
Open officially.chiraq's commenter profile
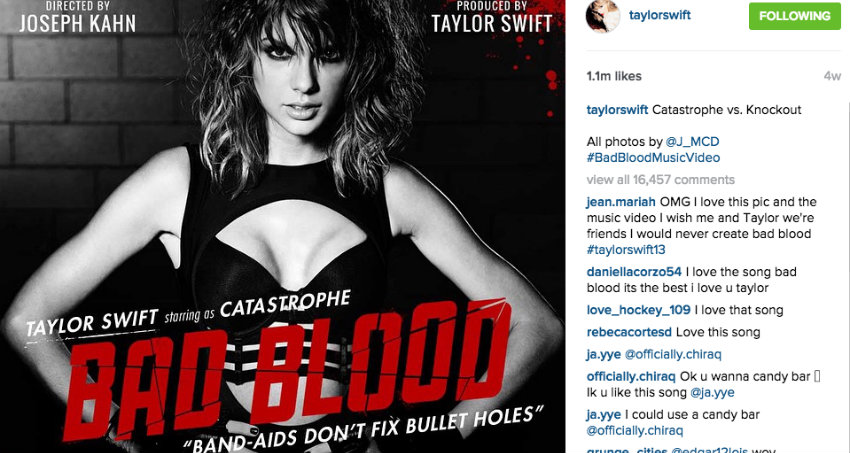click(x=631, y=377)
